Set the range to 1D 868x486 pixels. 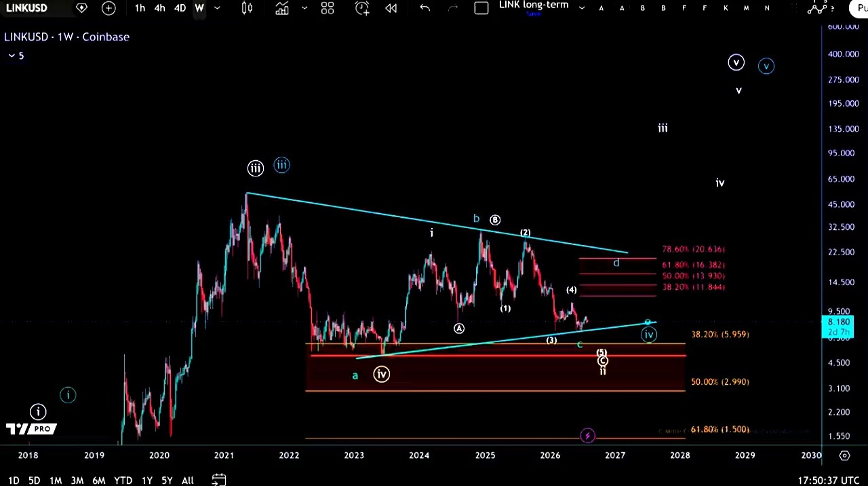(x=14, y=481)
